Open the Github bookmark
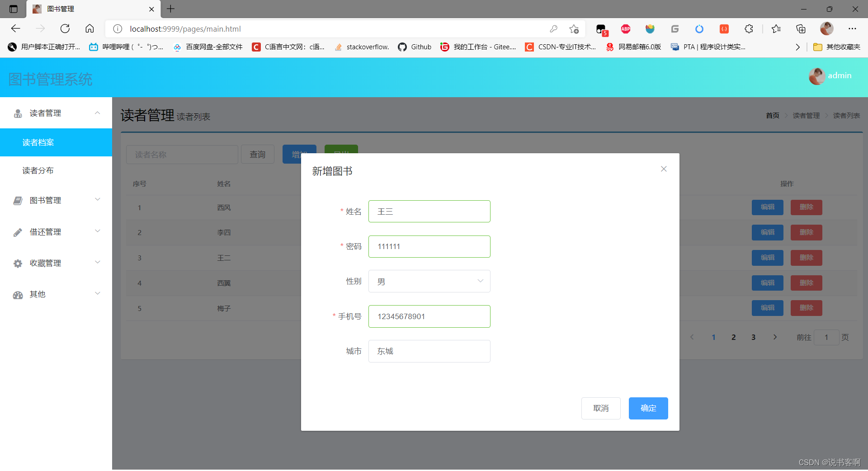This screenshot has height=471, width=868. click(415, 47)
